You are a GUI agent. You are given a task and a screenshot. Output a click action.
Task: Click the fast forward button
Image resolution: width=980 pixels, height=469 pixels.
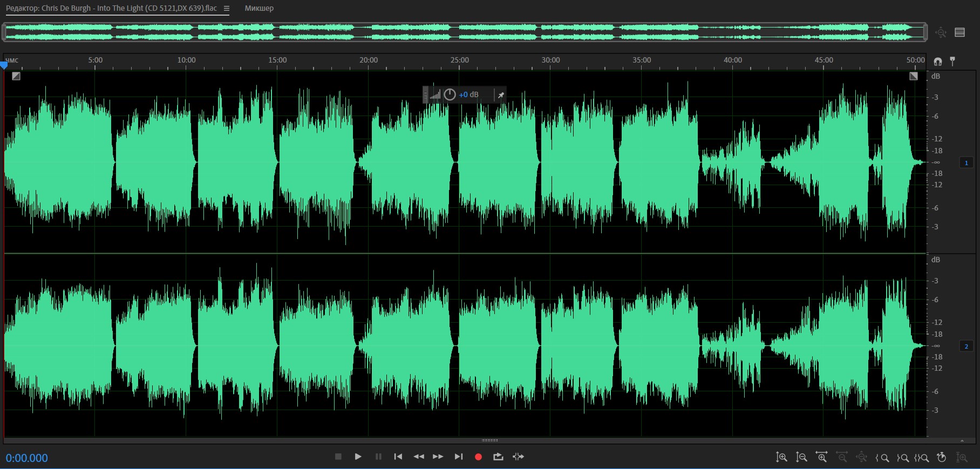pos(438,457)
